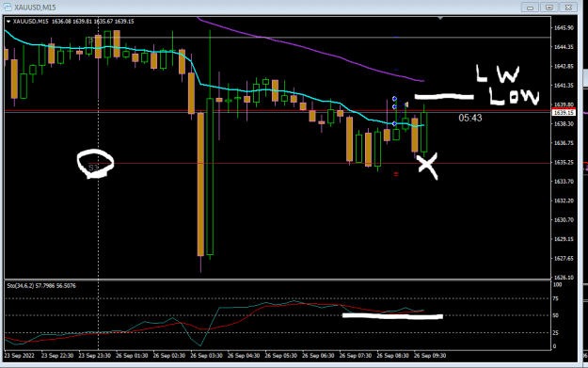Close the XAUUSD,M15 chart window
The image size is (588, 368).
coord(568,8)
